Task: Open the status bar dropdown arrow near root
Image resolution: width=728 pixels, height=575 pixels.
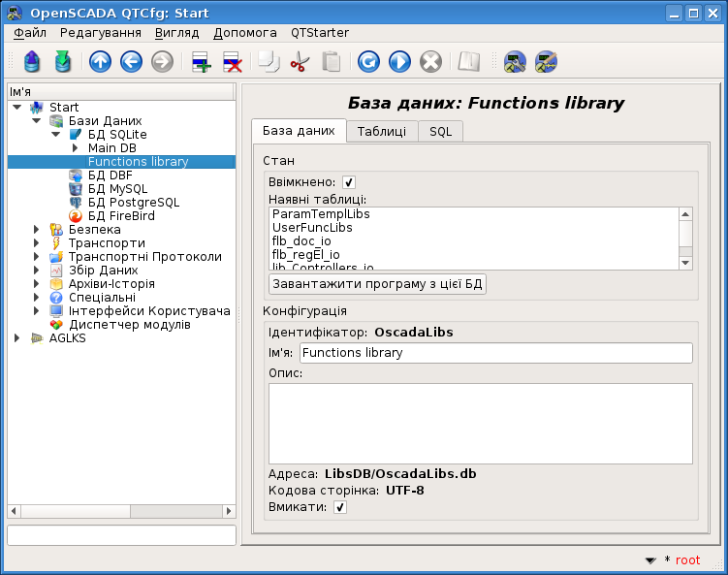Action: tap(650, 560)
